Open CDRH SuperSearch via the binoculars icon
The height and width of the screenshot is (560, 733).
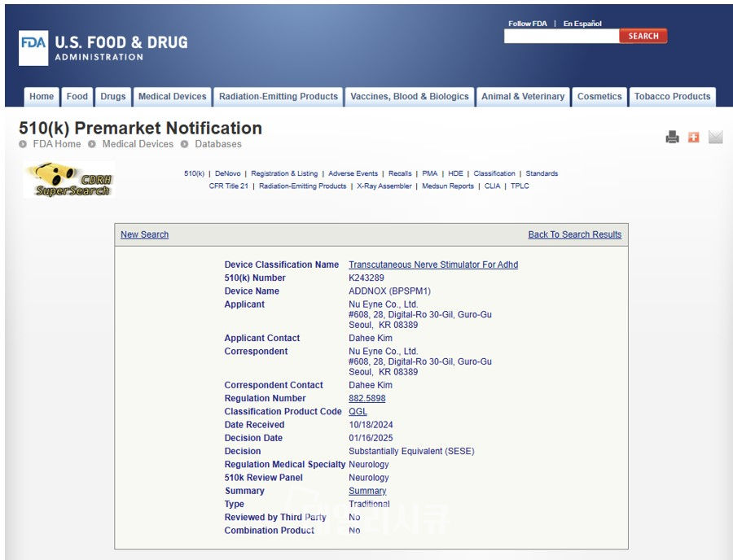coord(69,180)
